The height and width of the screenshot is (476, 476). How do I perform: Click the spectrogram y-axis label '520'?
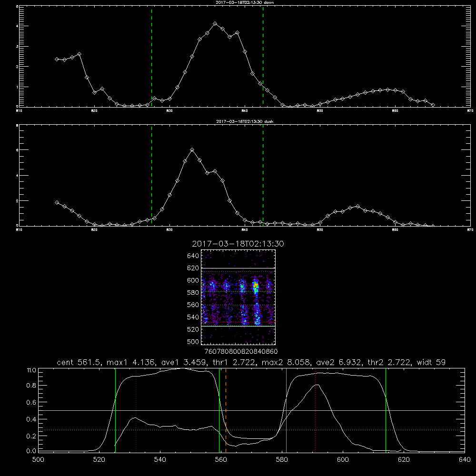(193, 329)
